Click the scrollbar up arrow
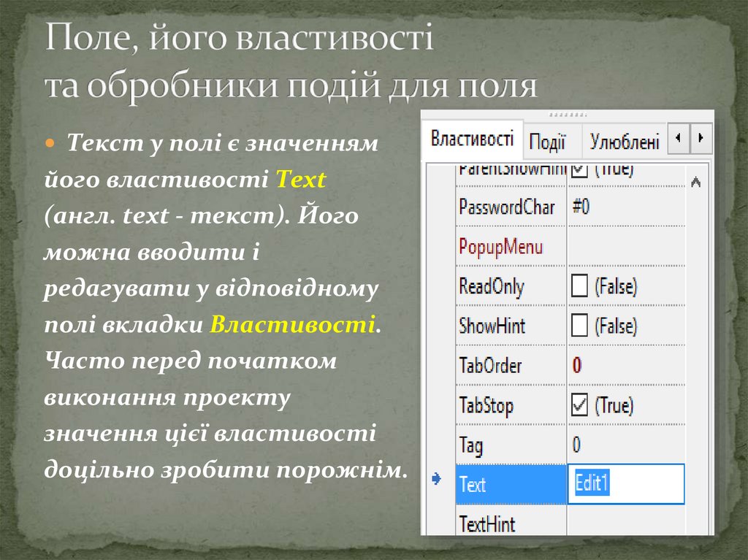 point(696,183)
